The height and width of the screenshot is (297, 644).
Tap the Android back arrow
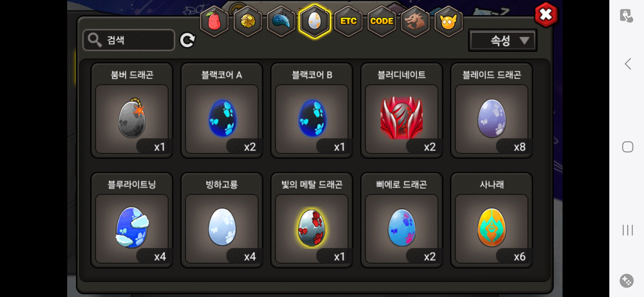tap(627, 64)
